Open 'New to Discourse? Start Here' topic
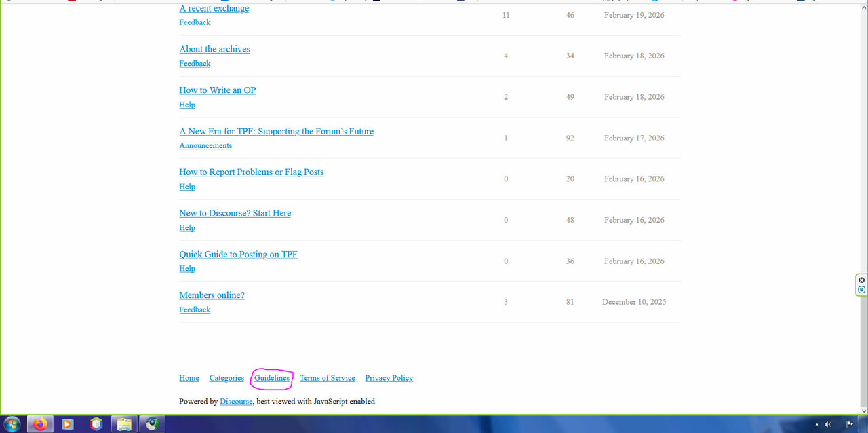The image size is (868, 433). [x=235, y=213]
